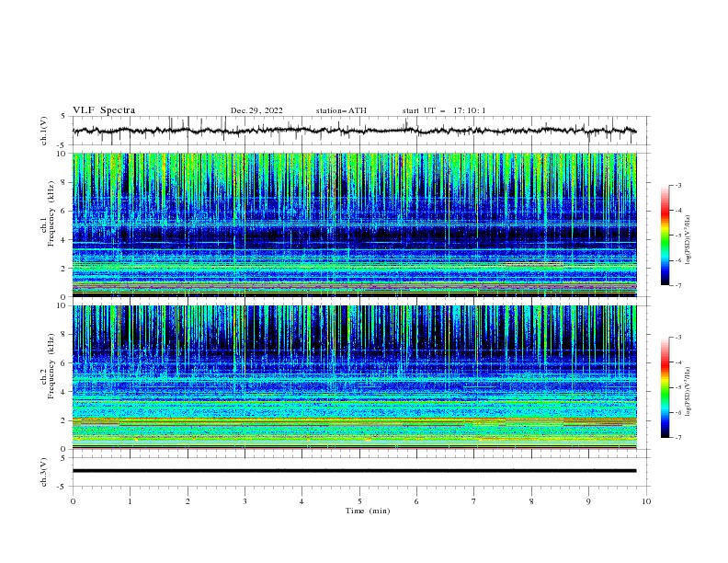Click the "ch.1(V)" waveform axis label
728x563 pixels.
click(x=44, y=131)
